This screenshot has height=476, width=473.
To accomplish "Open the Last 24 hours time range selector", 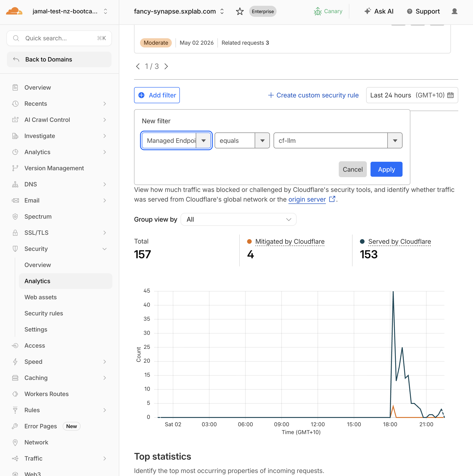I will point(412,95).
